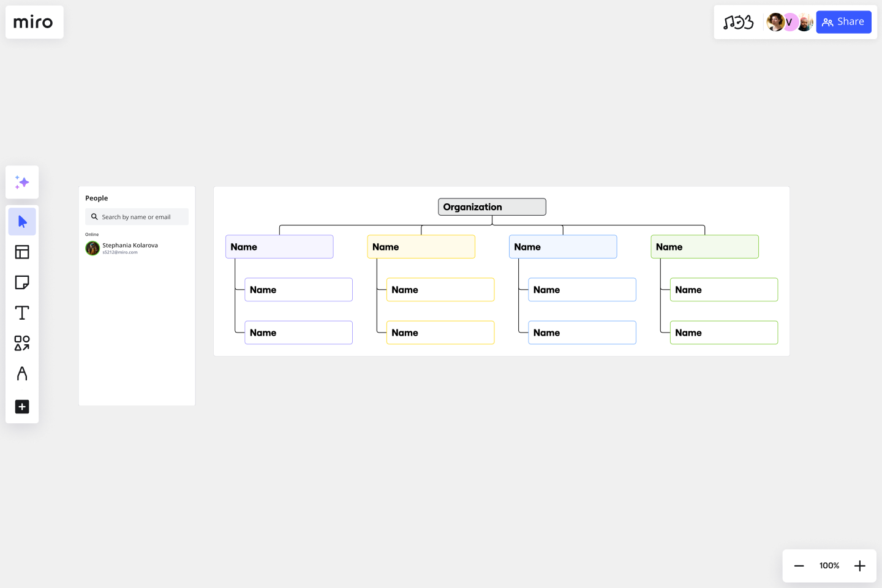Click the search magnifier in People panel
The height and width of the screenshot is (588, 882).
tap(94, 216)
